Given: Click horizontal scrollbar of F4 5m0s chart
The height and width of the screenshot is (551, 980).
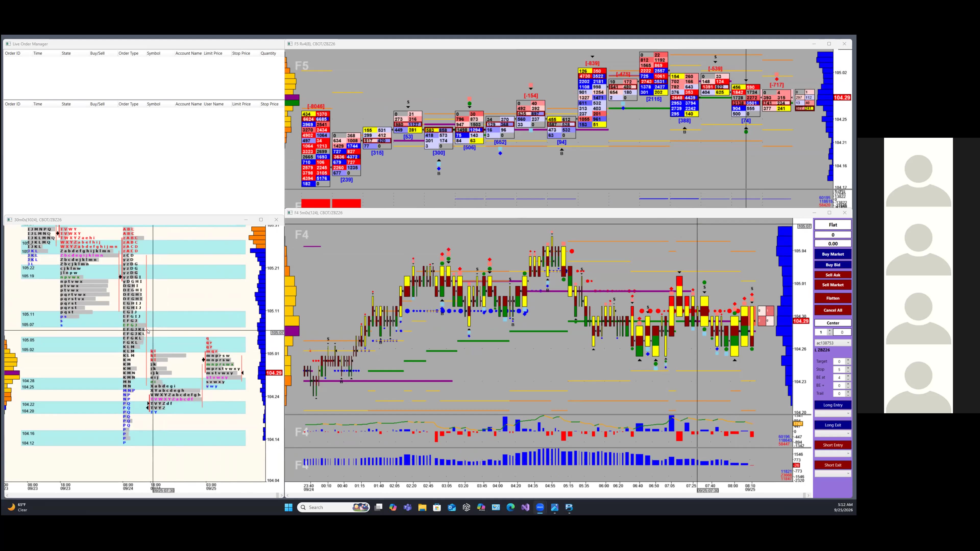Looking at the screenshot, I should tap(548, 495).
